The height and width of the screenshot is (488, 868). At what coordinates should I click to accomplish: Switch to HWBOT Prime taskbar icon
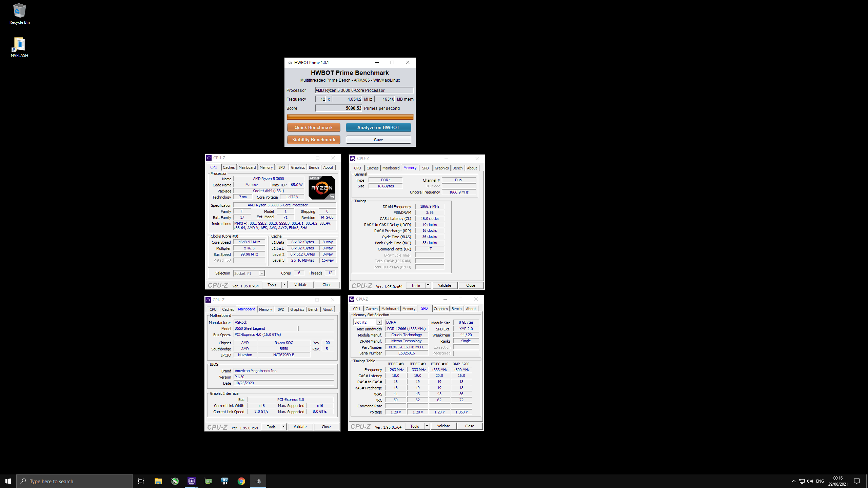[x=258, y=481]
